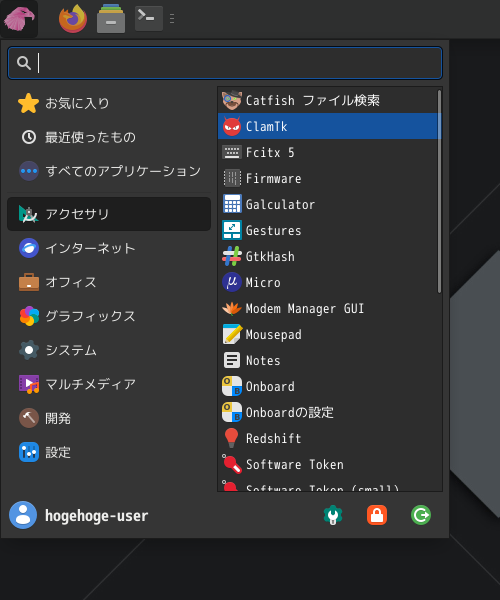Open the お気に入り favorites category
The image size is (500, 600).
coord(109,103)
